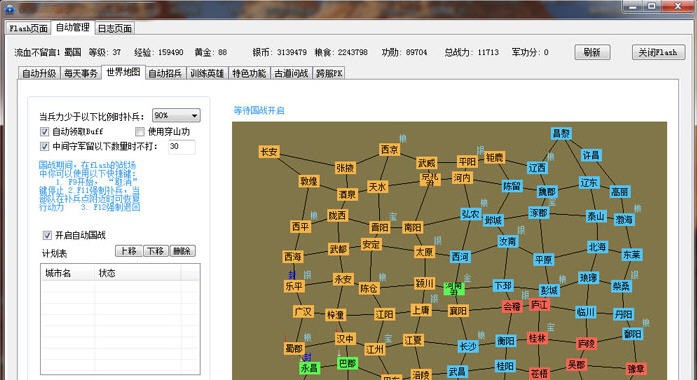Click the red 桂林 city node
Viewport: 697px width, 380px height.
[x=537, y=338]
